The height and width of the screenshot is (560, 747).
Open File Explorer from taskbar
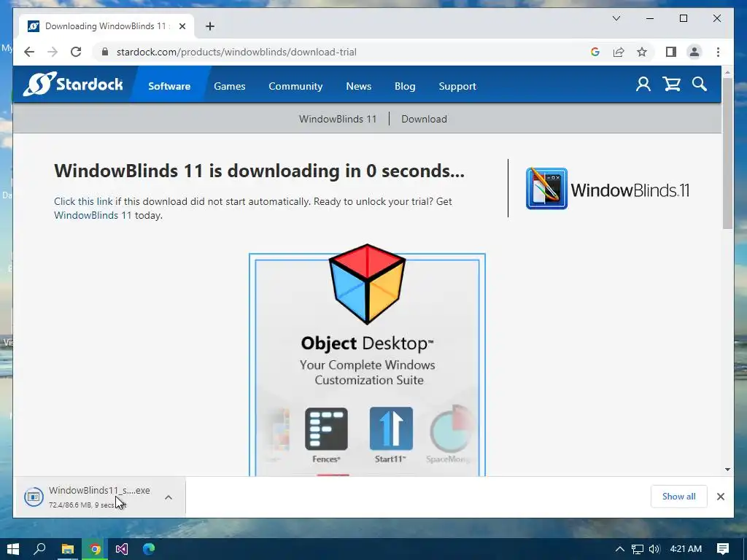(x=68, y=549)
